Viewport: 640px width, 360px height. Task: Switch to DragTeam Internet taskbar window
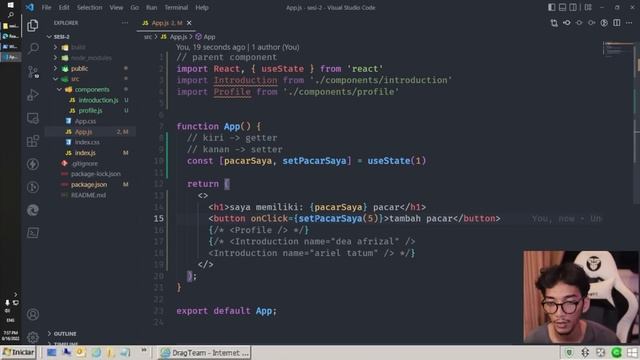tap(204, 353)
